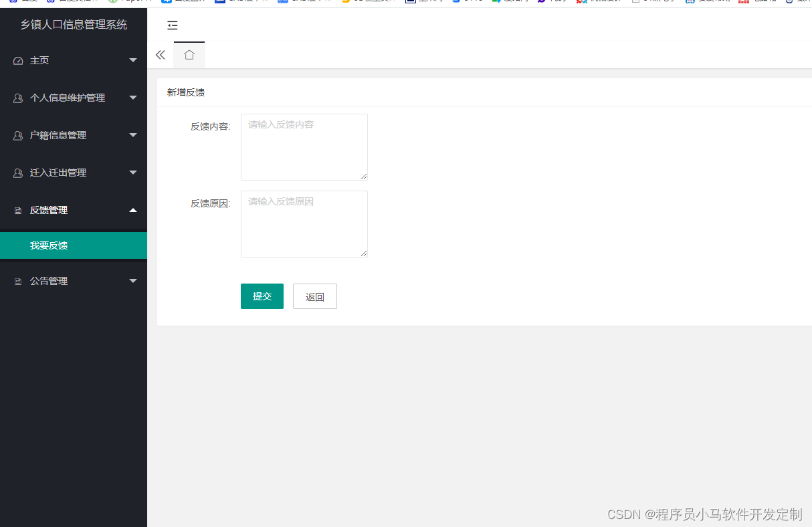This screenshot has height=527, width=812.
Task: Click the document icon beside 反馈管理
Action: (x=17, y=210)
